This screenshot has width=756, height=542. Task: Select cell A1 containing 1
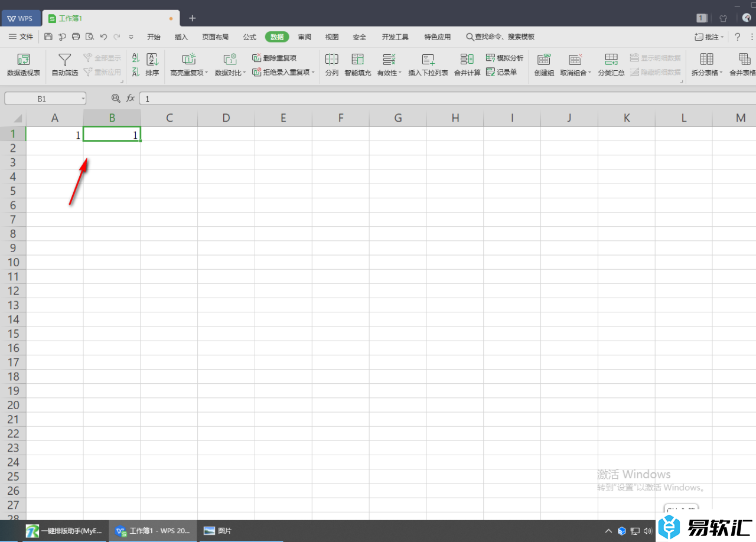pyautogui.click(x=54, y=135)
